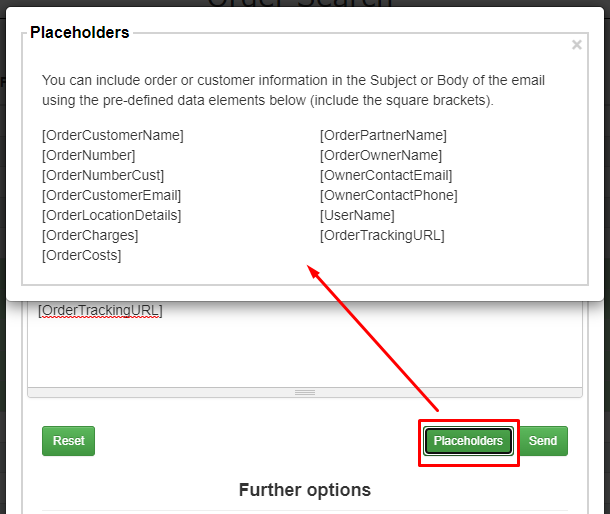Select the [OrderNumber] placeholder text
Image resolution: width=610 pixels, height=514 pixels.
(x=88, y=155)
